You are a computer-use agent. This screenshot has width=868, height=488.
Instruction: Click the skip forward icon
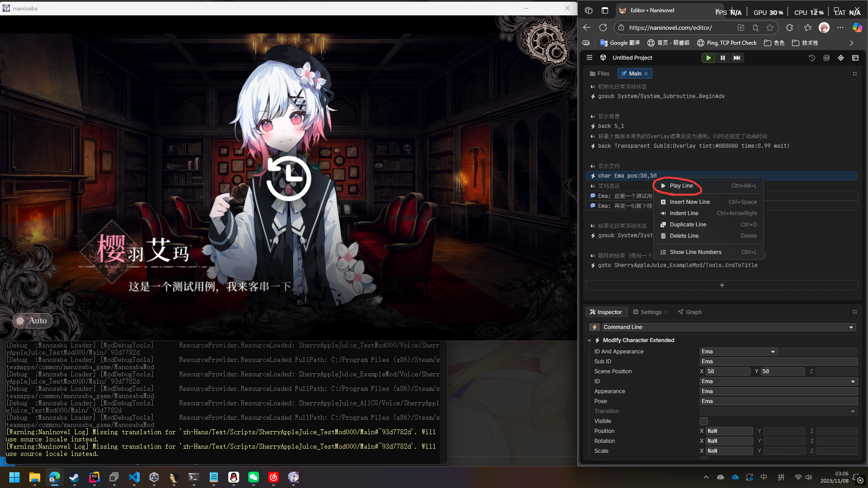737,58
